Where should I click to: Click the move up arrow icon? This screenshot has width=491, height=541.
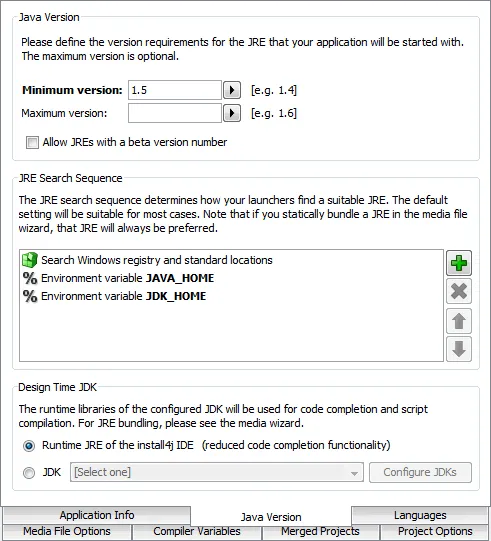(459, 321)
